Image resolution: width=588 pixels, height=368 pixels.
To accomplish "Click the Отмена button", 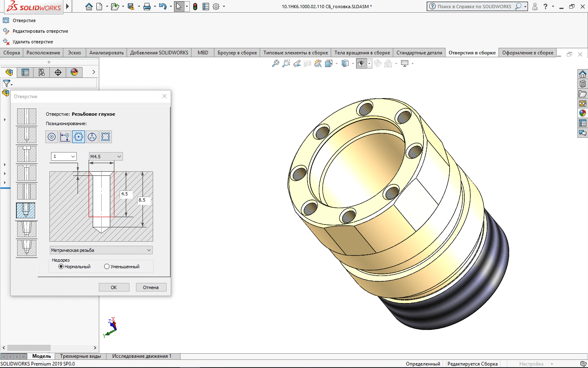I will pos(151,287).
